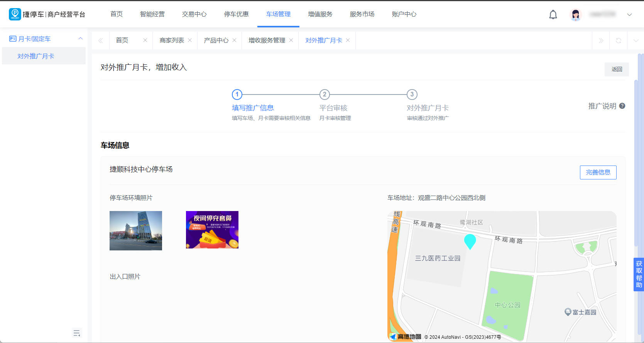Click step 1 circle 填写推广信息
Viewport: 644px width, 343px height.
coord(237,94)
